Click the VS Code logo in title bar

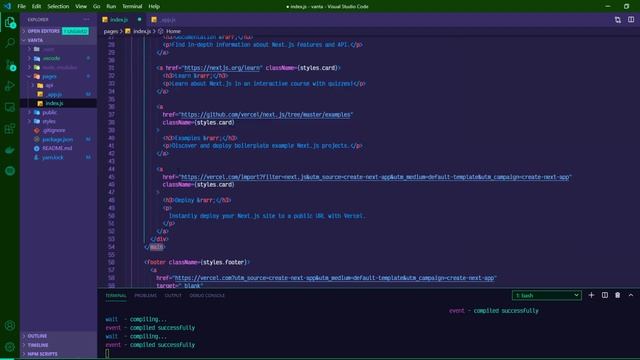7,6
